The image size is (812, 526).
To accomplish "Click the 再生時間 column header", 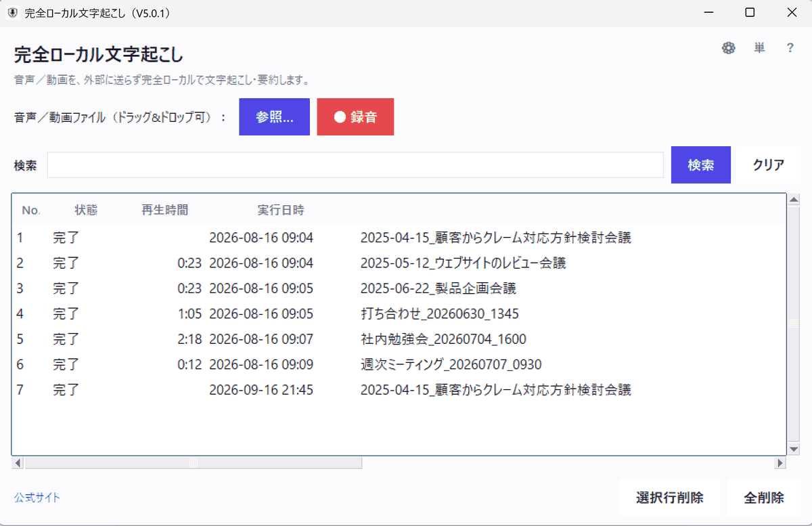I will click(x=165, y=210).
